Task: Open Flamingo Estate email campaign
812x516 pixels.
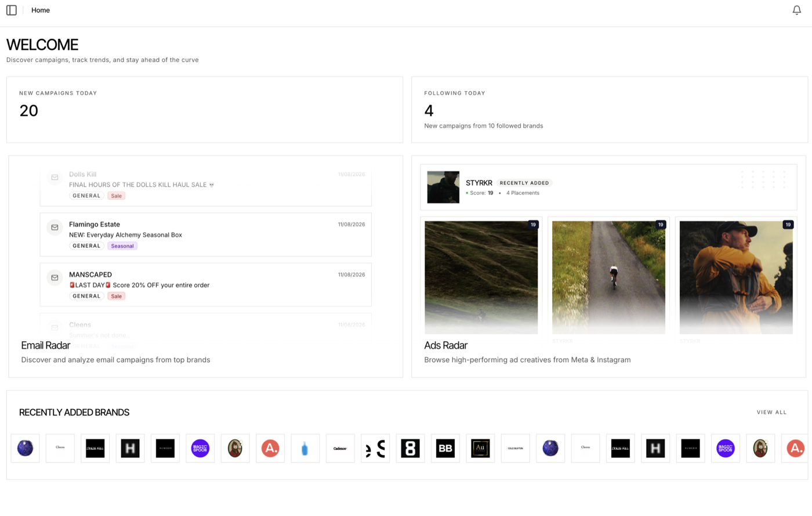Action: coord(205,234)
